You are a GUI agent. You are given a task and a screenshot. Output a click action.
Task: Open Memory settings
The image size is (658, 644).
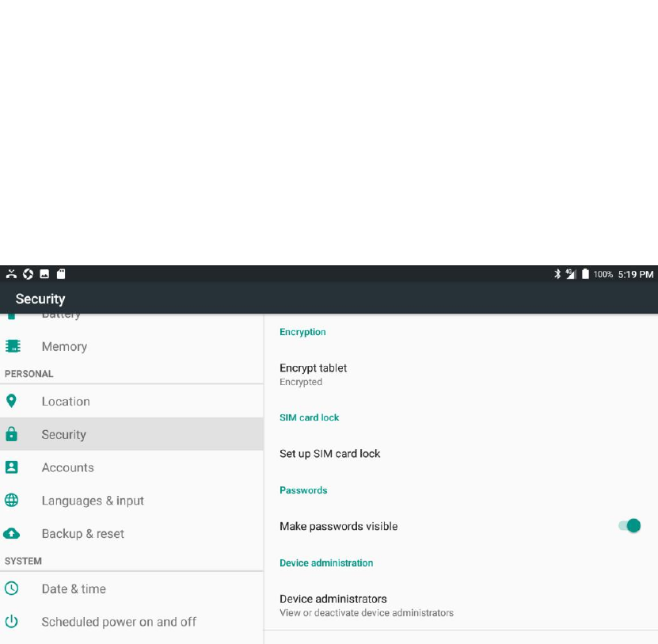(131, 346)
